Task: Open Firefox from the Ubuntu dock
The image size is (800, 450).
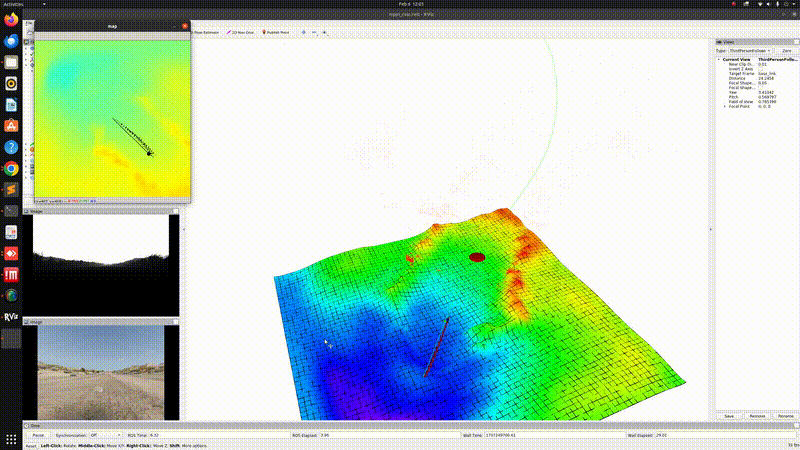Action: tap(11, 19)
